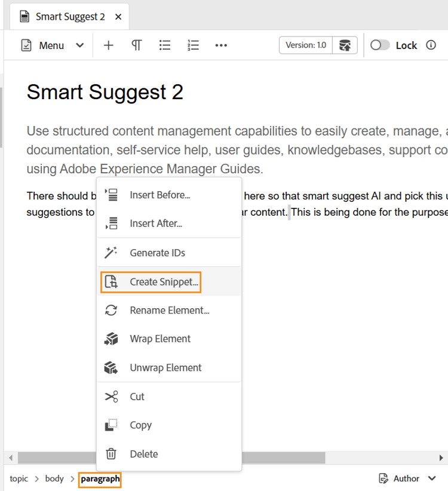Click the horizontal scrollbar right arrow

click(x=441, y=458)
